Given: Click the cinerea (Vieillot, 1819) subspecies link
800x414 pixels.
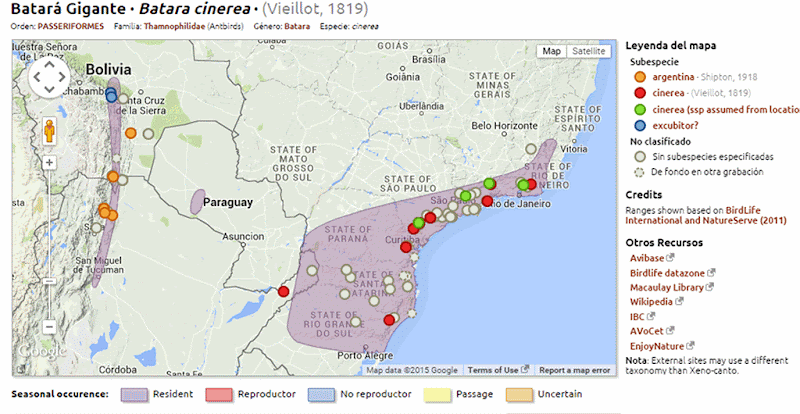Looking at the screenshot, I should pos(668,93).
